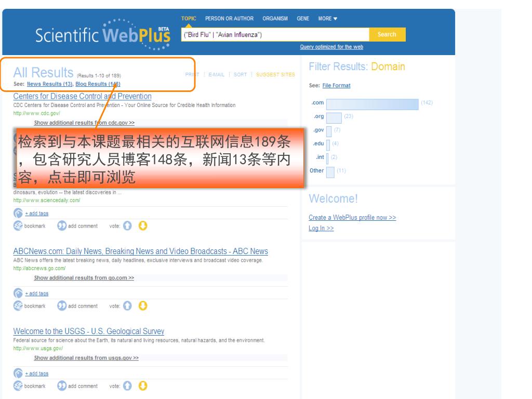Viewport: 532px width, 399px height.
Task: Click + add tags link under ABCNews result
Action: point(37,294)
